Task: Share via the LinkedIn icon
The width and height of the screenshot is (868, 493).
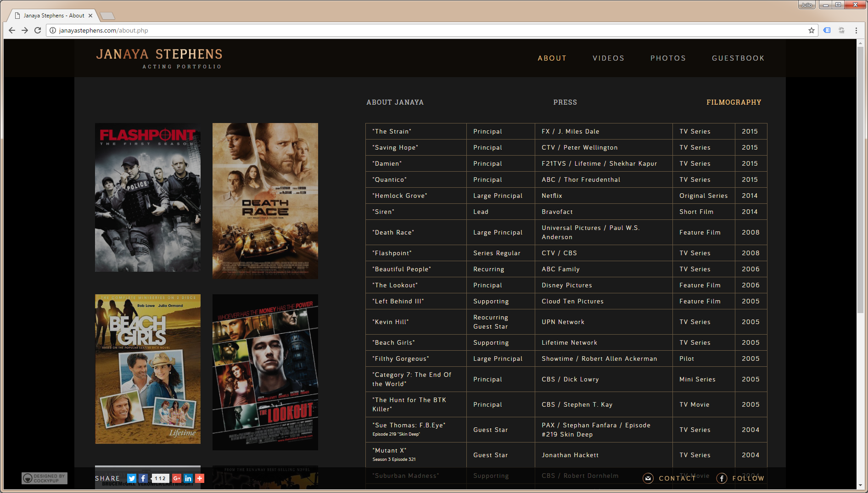Action: [x=188, y=478]
